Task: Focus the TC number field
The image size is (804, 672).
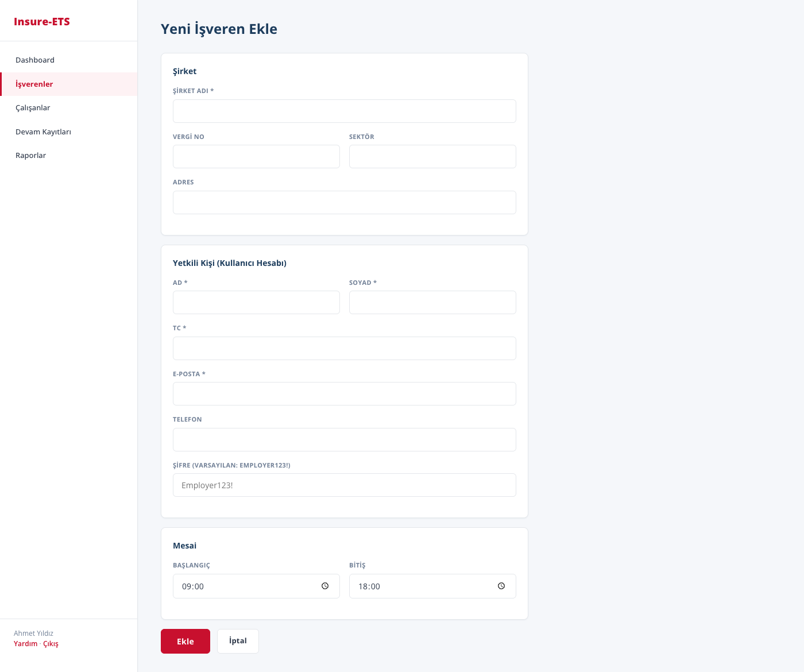Action: coord(344,348)
